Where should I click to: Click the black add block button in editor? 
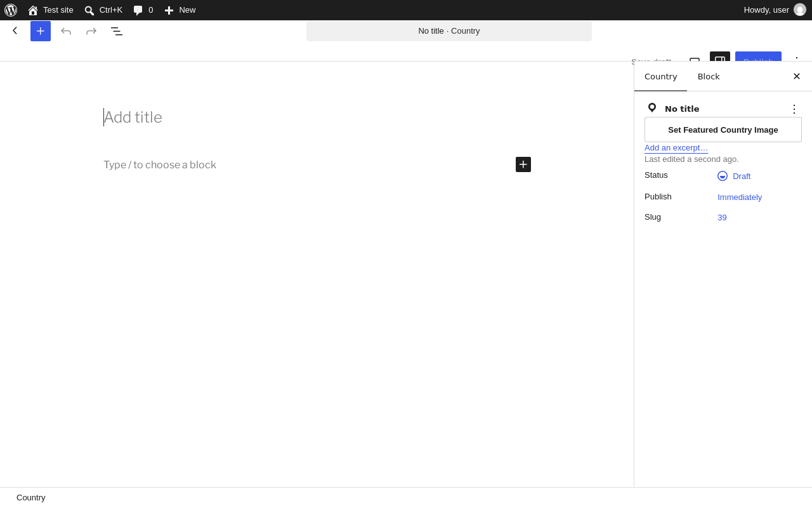523,164
